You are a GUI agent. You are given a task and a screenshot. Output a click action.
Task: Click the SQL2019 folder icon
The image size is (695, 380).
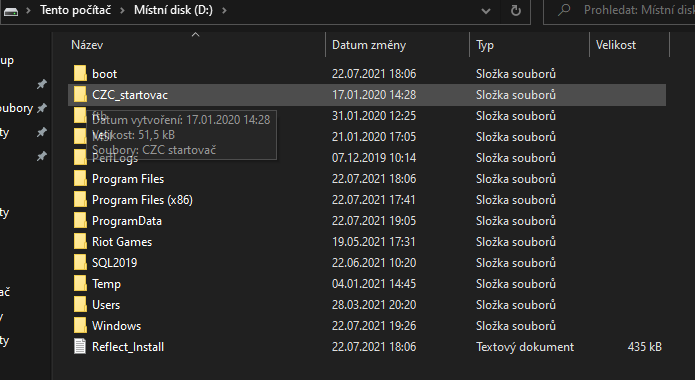point(80,262)
